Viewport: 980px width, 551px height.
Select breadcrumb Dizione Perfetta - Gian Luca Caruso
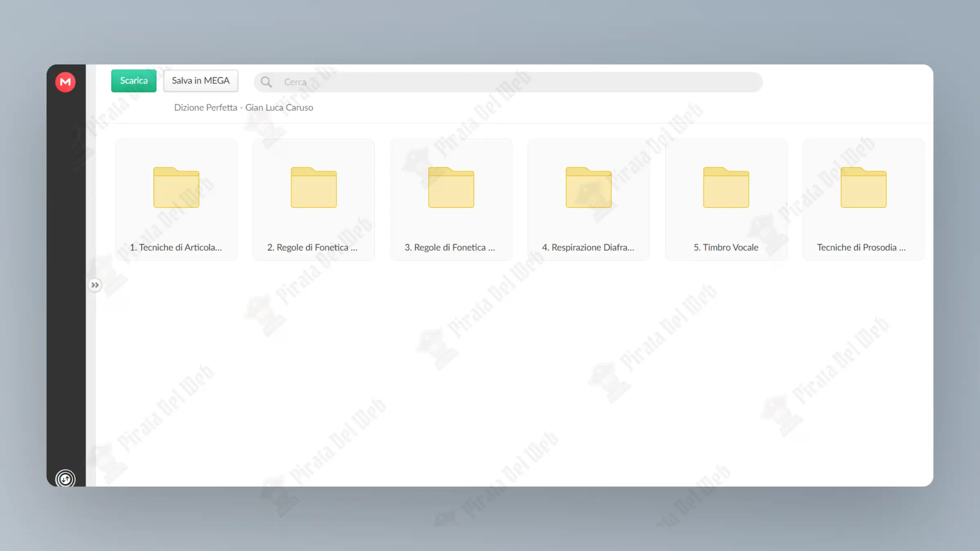pyautogui.click(x=244, y=107)
